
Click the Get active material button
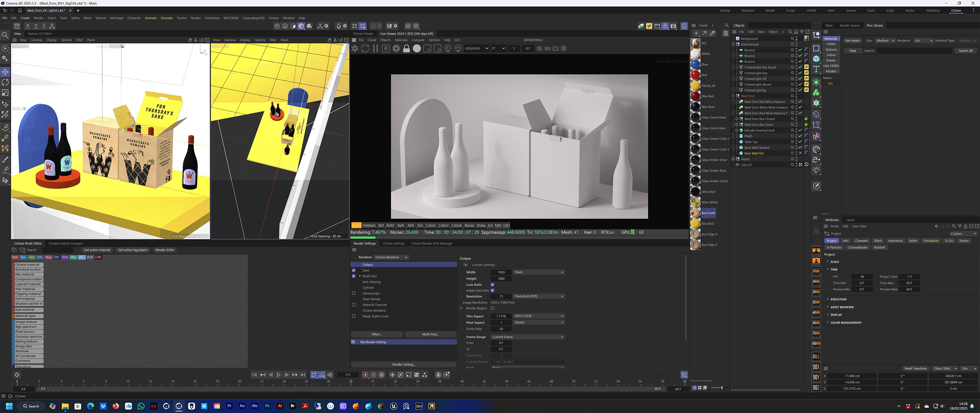coord(97,250)
